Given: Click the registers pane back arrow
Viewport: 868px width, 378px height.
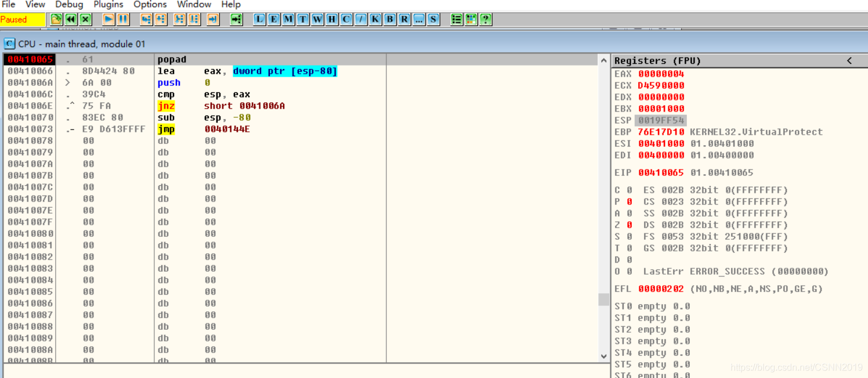Looking at the screenshot, I should [x=849, y=60].
